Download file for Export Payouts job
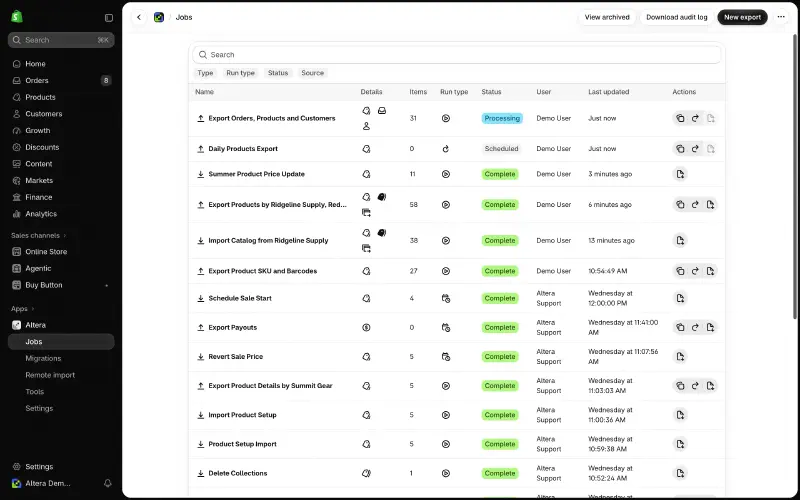 (x=710, y=328)
